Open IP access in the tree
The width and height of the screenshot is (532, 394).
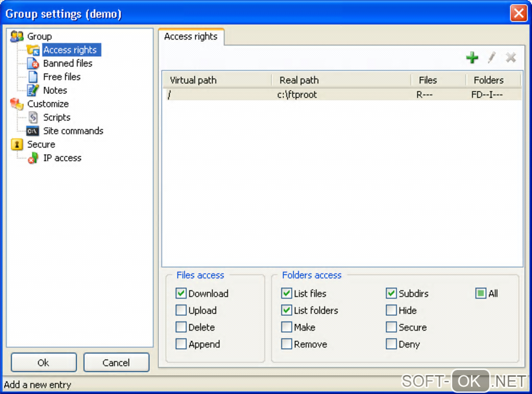(62, 158)
